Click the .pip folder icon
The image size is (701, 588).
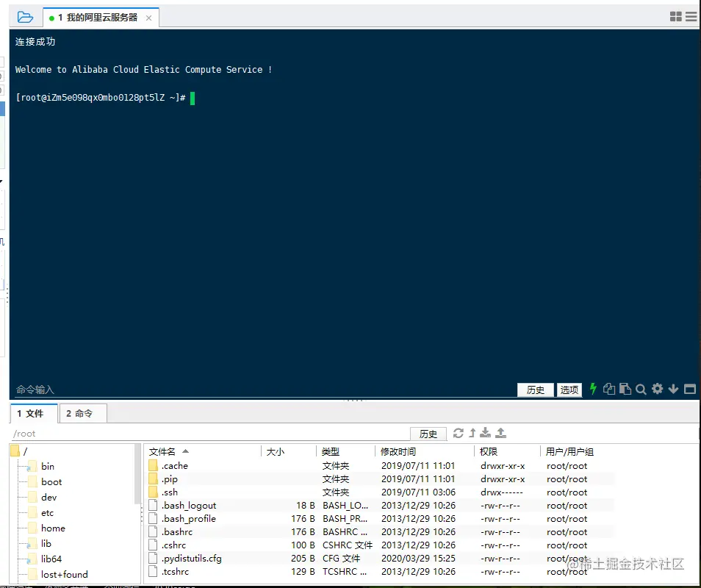click(153, 479)
